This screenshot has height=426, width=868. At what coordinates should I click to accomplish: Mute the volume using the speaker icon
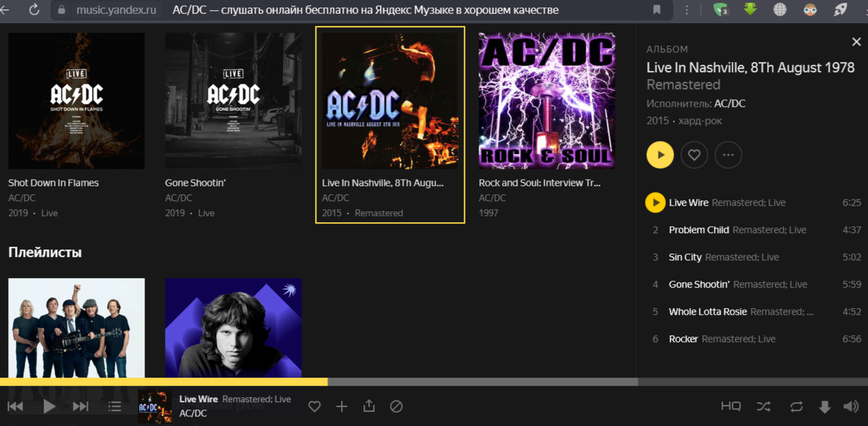[x=851, y=406]
